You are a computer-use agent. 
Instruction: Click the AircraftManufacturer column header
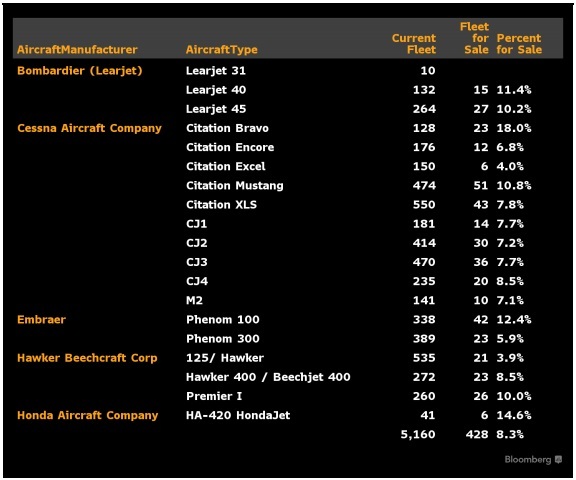(77, 50)
